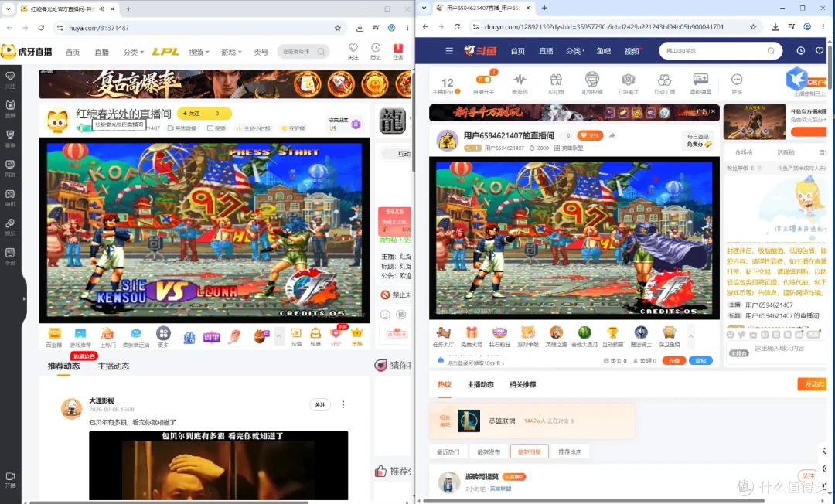835x504 pixels.
Task: Open 互动预言 trophy icon under Douyu player
Action: coord(613,336)
